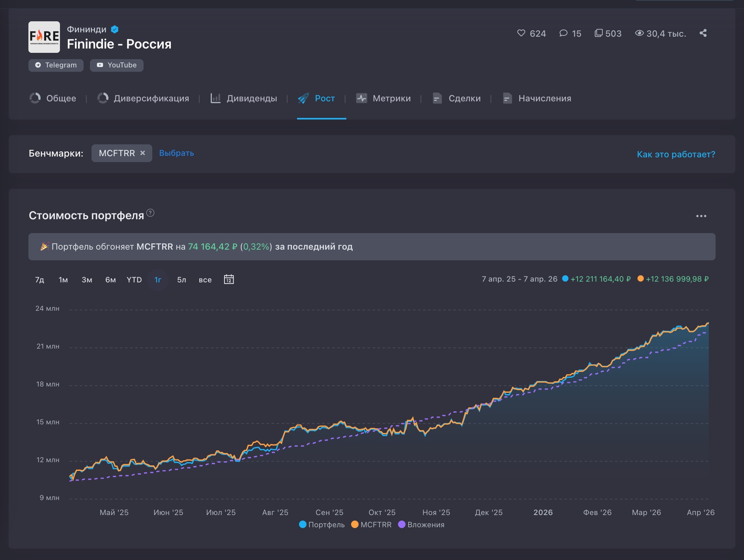
Task: Switch to the Дивиденды tab
Action: pyautogui.click(x=244, y=98)
